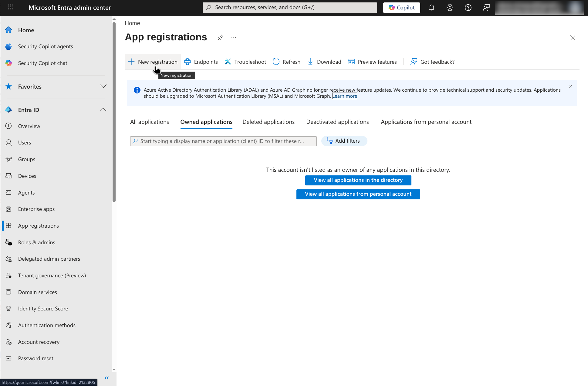This screenshot has height=386, width=588.
Task: Open the Users page
Action: click(25, 143)
